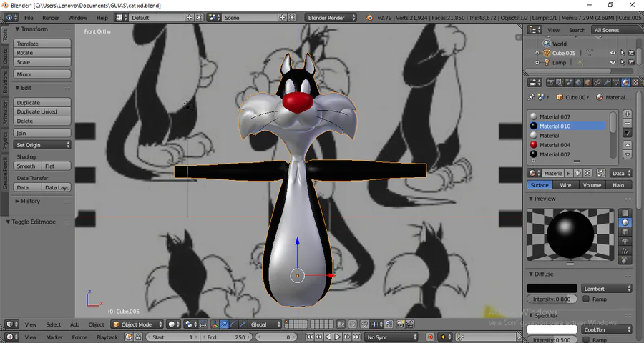Toggle Cube.005 selectability arrow
The height and width of the screenshot is (343, 644).
[x=623, y=53]
